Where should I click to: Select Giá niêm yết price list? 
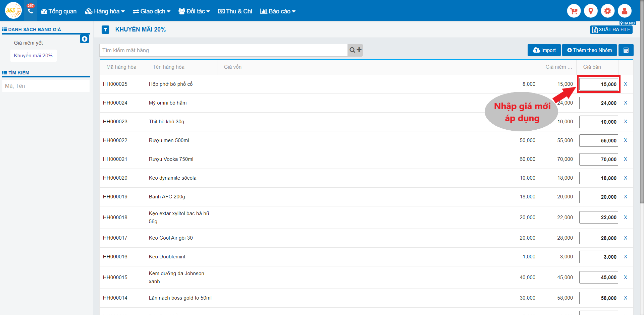point(29,43)
